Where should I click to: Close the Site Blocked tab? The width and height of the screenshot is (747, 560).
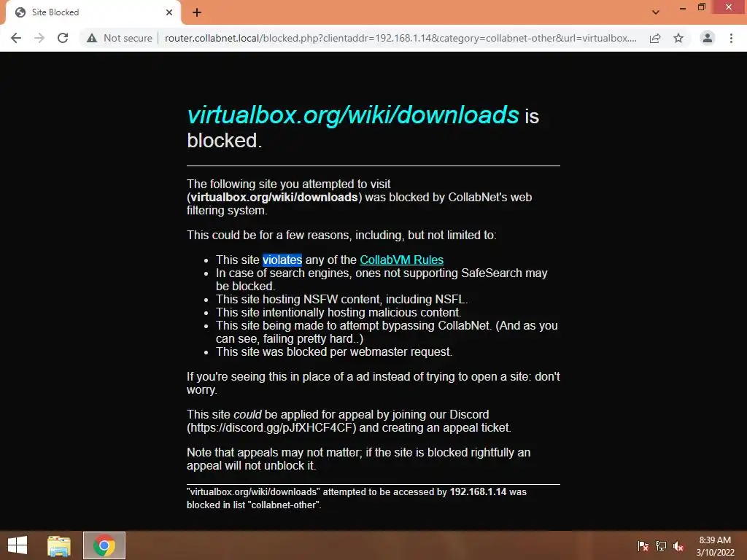[x=169, y=12]
